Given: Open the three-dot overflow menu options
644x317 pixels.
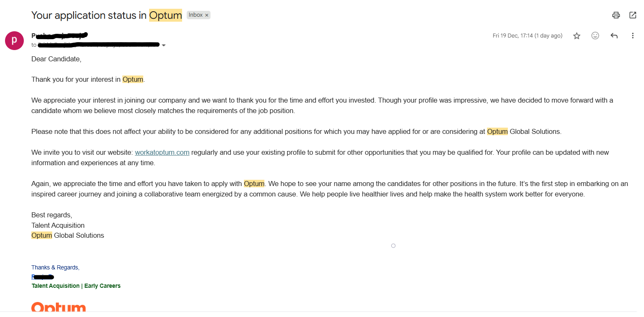Looking at the screenshot, I should [x=633, y=35].
